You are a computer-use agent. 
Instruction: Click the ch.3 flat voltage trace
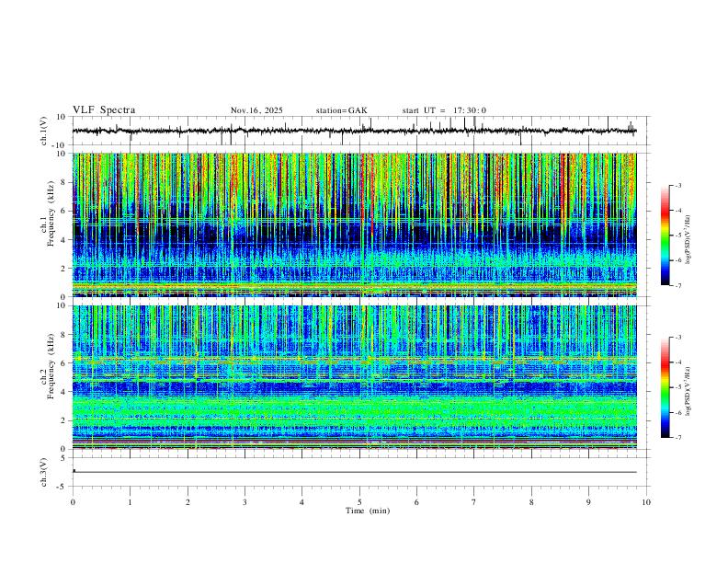point(354,472)
